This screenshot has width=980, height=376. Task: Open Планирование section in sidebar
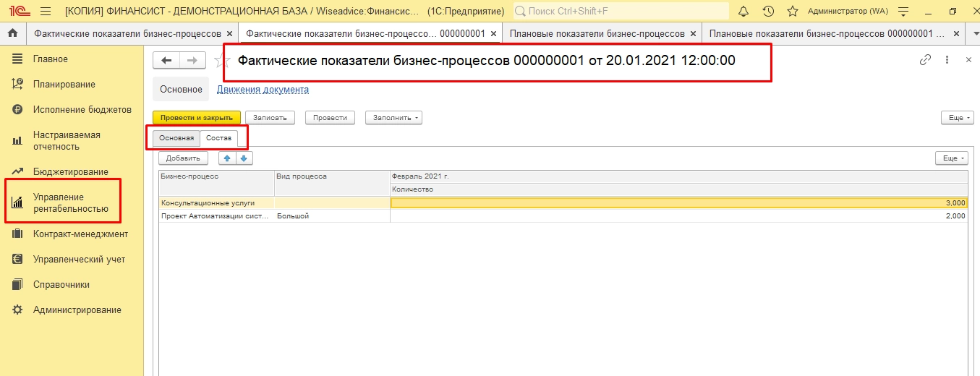(64, 84)
